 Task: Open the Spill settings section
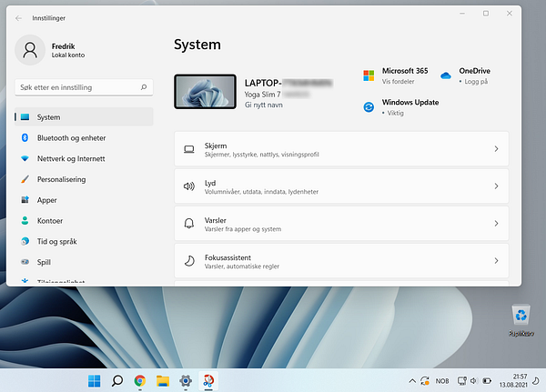[x=45, y=262]
